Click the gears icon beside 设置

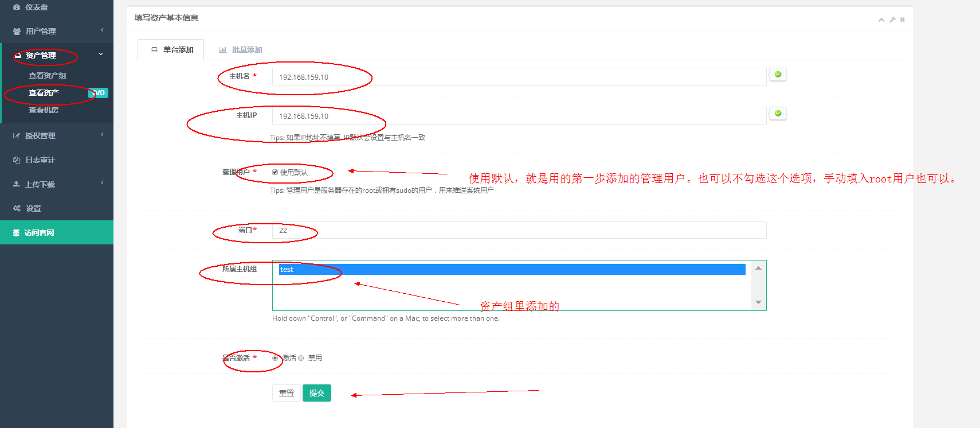(x=17, y=208)
